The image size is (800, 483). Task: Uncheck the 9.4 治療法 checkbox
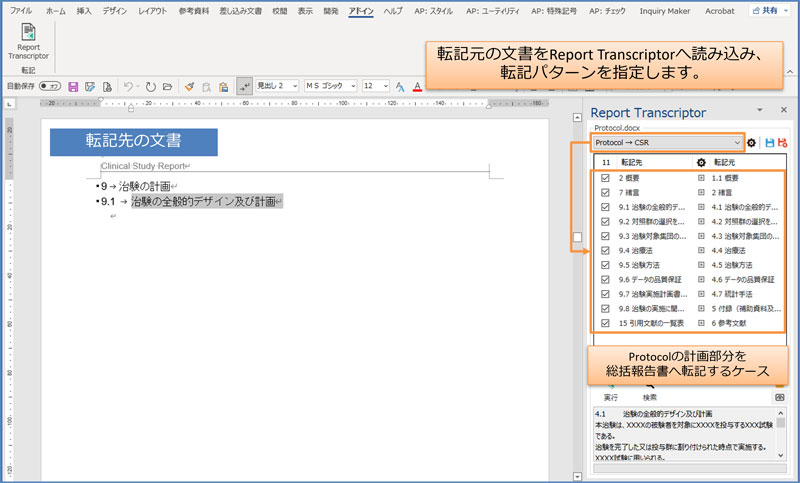coord(606,251)
